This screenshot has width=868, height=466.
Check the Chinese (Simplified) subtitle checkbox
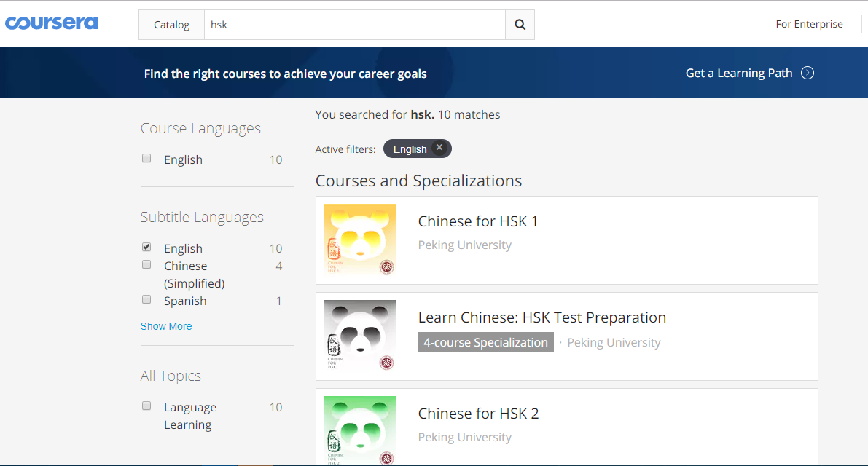pos(146,264)
